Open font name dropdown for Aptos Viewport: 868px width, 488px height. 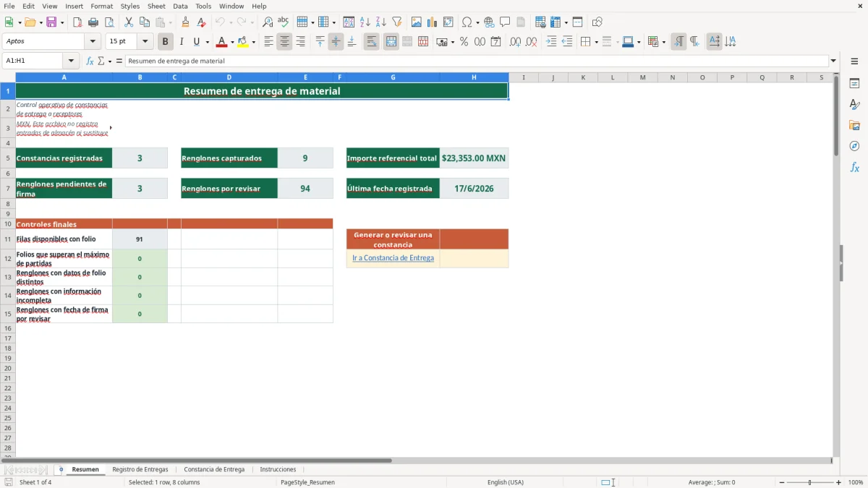93,42
